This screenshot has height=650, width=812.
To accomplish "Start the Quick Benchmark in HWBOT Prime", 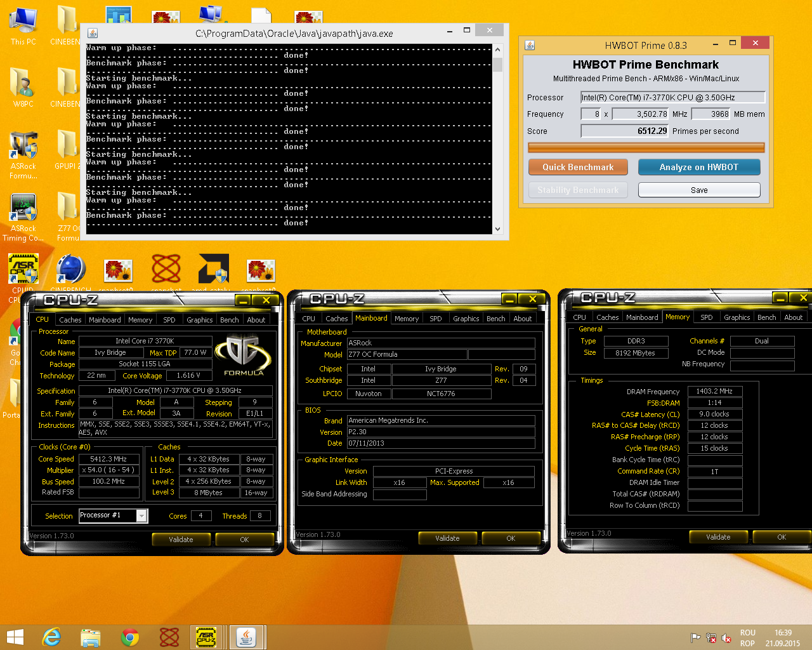I will click(578, 167).
